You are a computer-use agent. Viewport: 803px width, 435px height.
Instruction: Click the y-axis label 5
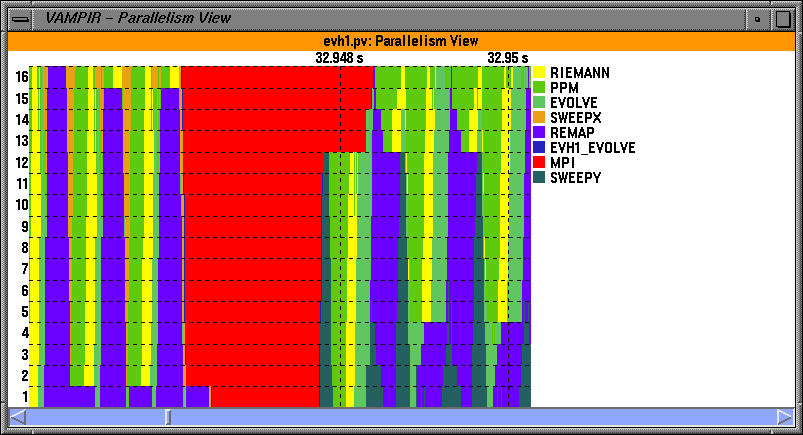click(x=25, y=312)
